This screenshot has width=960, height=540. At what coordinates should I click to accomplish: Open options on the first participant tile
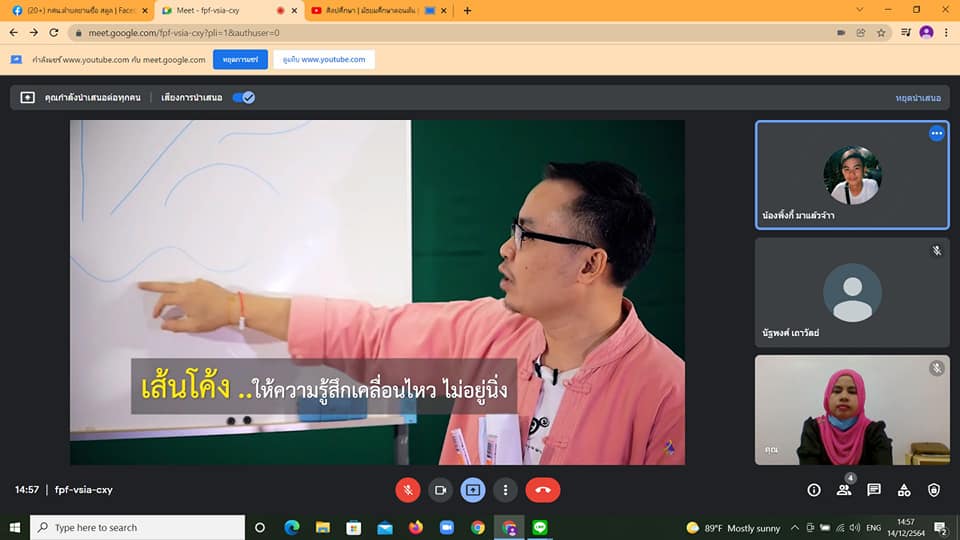click(936, 133)
